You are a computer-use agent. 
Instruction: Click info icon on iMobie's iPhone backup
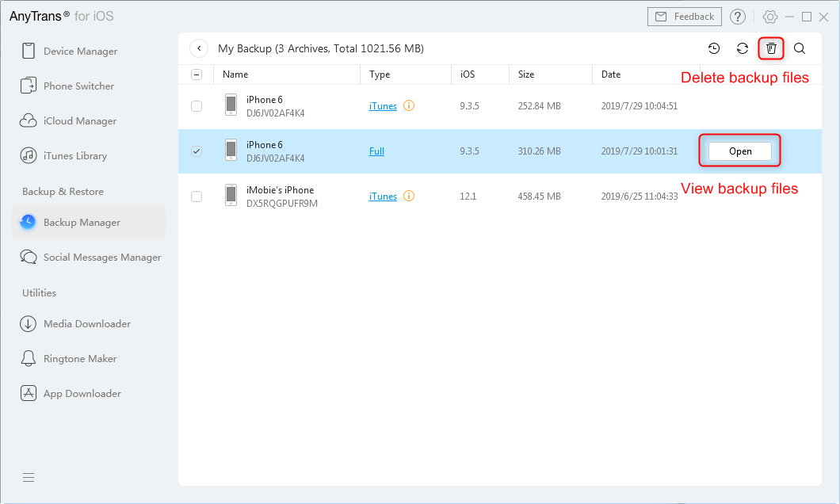[409, 196]
